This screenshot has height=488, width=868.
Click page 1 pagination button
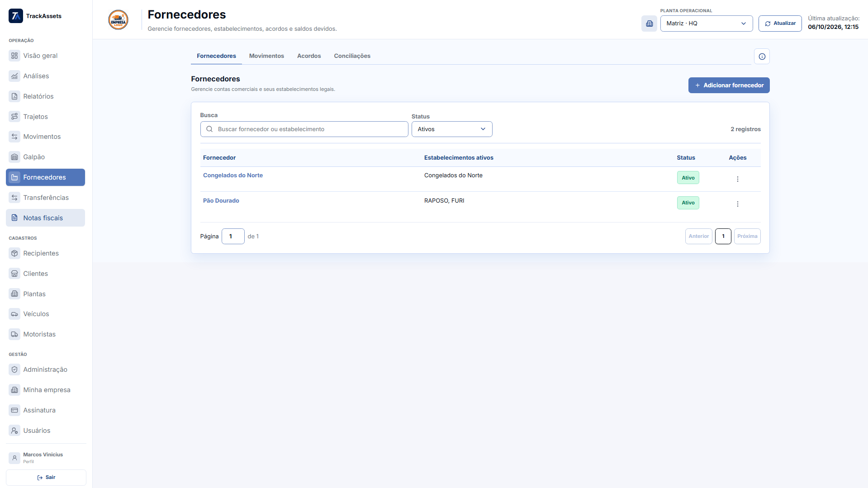(723, 237)
